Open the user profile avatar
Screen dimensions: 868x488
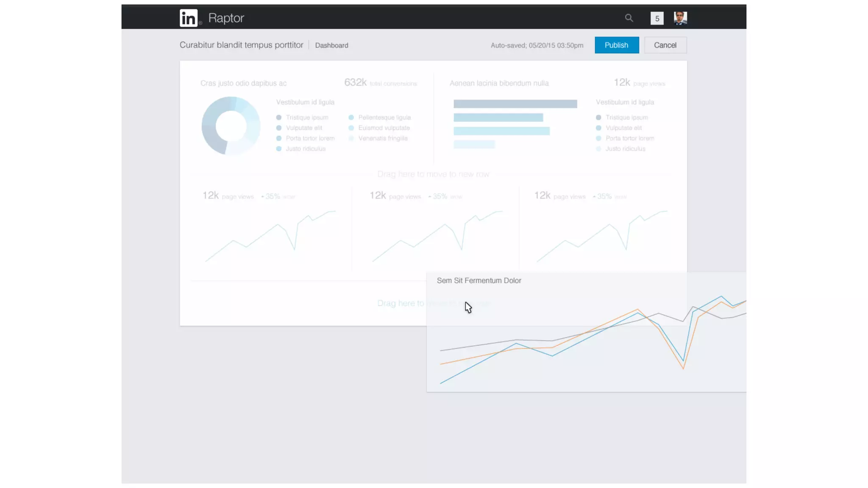[x=680, y=18]
